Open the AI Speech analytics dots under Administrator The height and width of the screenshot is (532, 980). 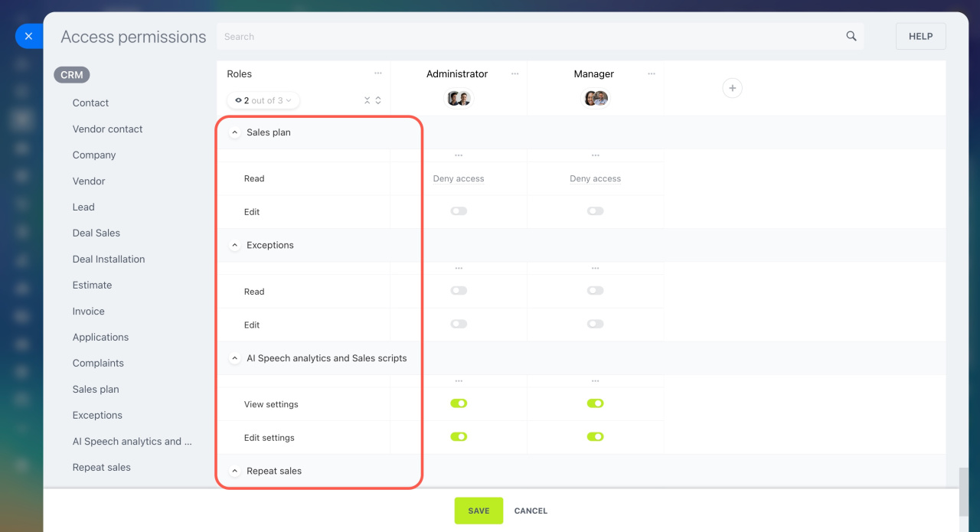pos(459,381)
